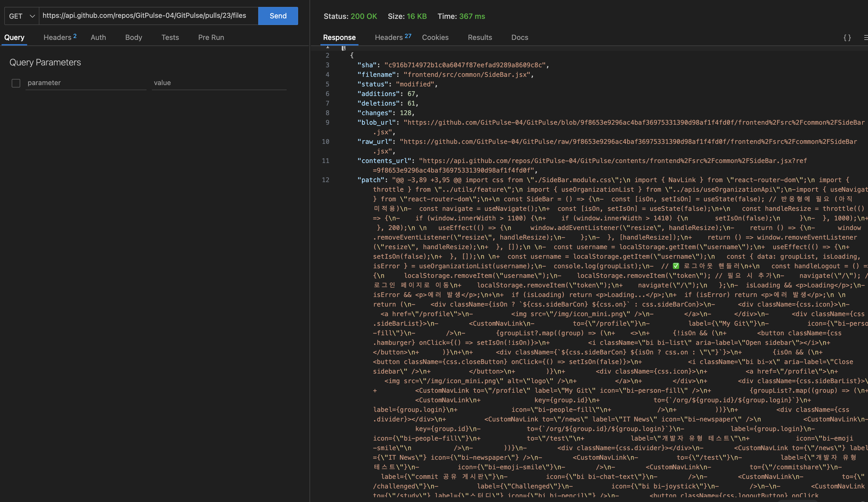Click the "deletions": 61 line
Image resolution: width=868 pixels, height=502 pixels.
pyautogui.click(x=388, y=103)
